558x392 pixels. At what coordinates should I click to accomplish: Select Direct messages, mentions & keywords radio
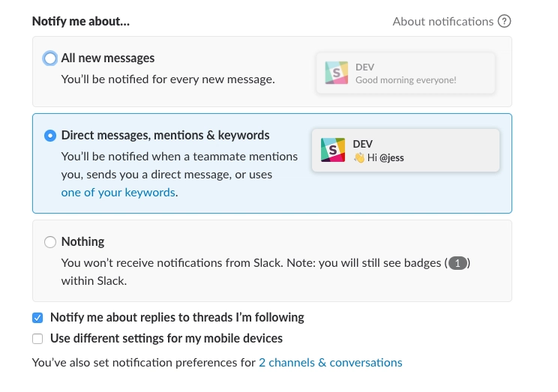(x=50, y=136)
